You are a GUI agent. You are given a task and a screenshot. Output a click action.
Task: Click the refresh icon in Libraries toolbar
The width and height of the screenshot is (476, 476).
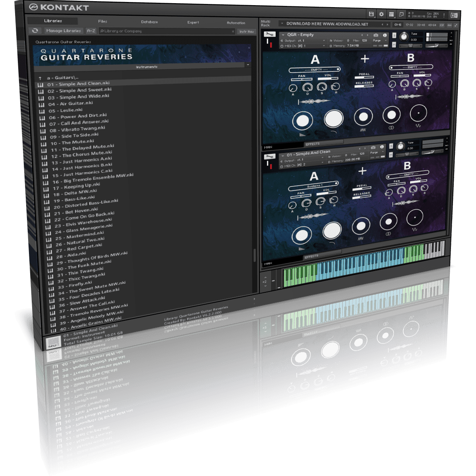pyautogui.click(x=35, y=31)
